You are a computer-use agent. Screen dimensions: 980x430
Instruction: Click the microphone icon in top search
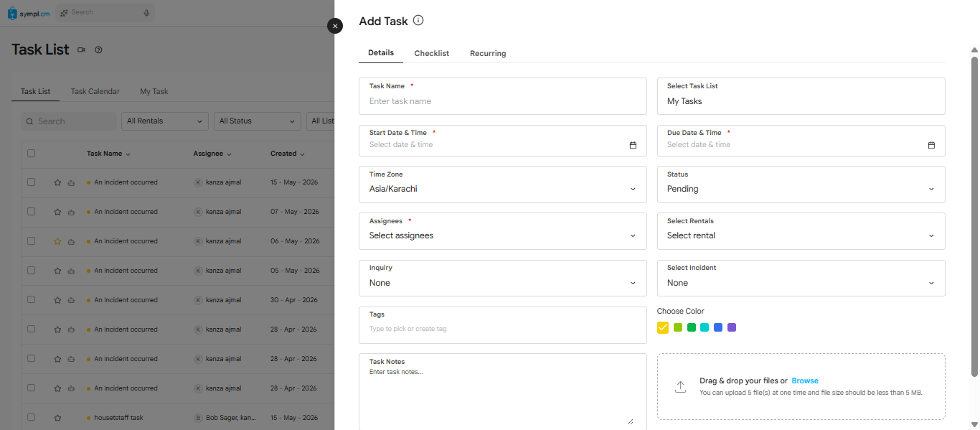146,13
